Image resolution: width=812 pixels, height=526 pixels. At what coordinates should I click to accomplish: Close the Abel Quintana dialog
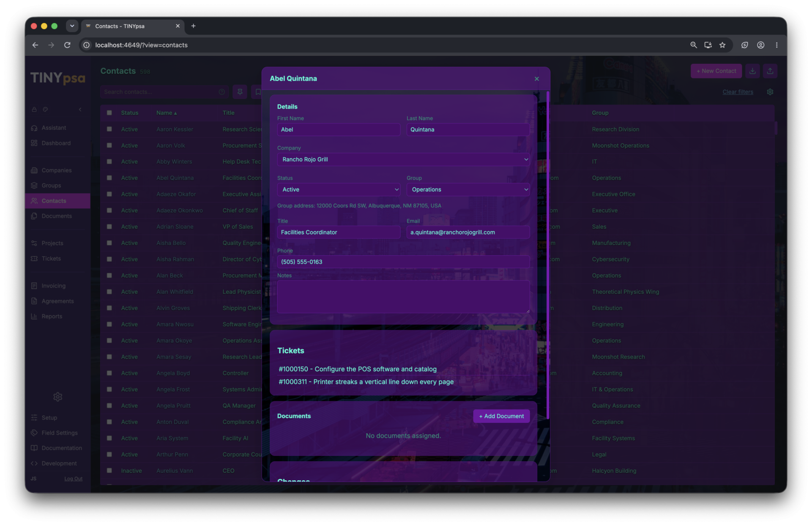coord(537,79)
